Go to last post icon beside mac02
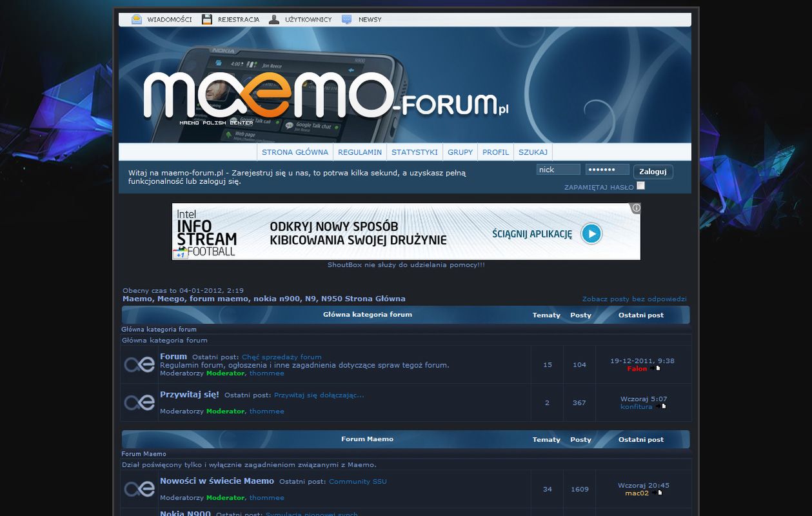The width and height of the screenshot is (812, 516). (x=657, y=493)
